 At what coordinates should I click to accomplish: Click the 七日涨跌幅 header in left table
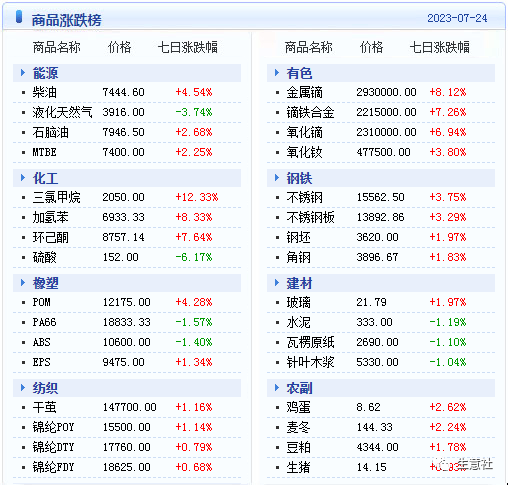coord(188,47)
